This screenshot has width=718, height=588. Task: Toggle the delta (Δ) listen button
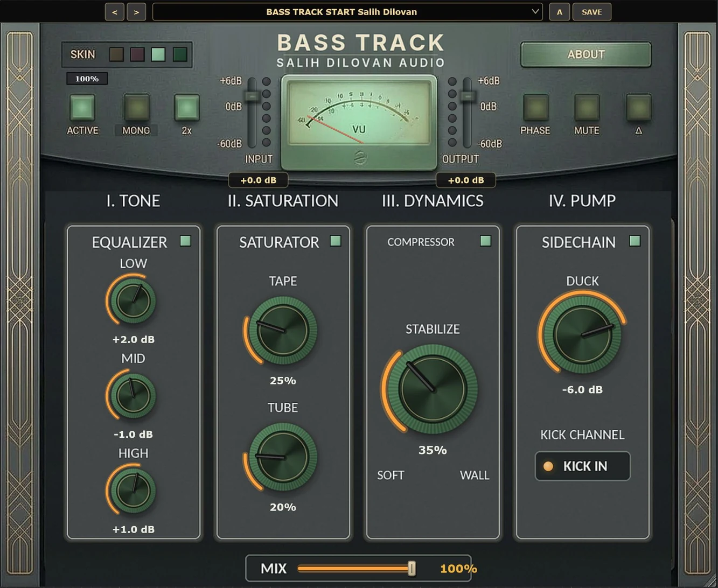639,107
